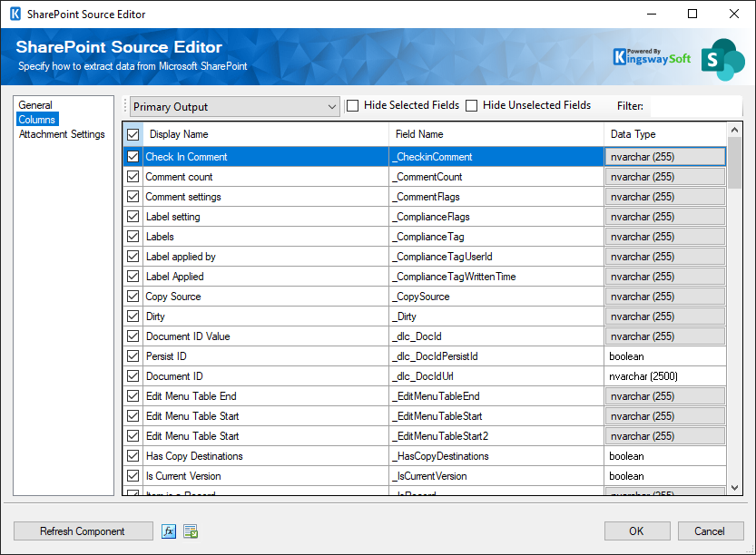Image resolution: width=756 pixels, height=555 pixels.
Task: Click the vertical scrollbar thumb
Action: [734, 163]
